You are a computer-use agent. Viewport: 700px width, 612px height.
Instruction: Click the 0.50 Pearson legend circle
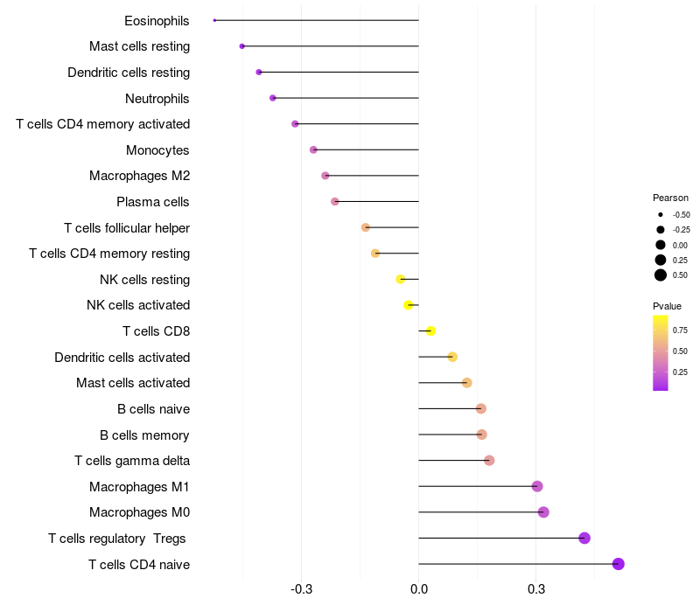pyautogui.click(x=661, y=275)
